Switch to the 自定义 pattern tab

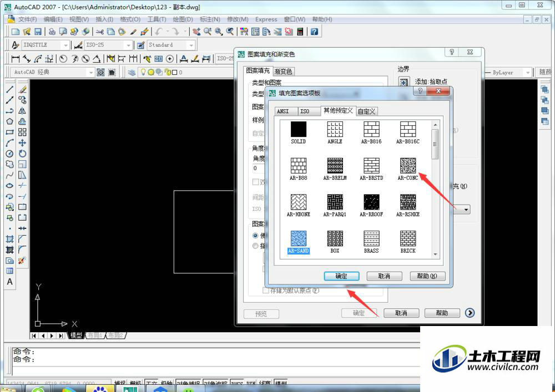[x=366, y=111]
